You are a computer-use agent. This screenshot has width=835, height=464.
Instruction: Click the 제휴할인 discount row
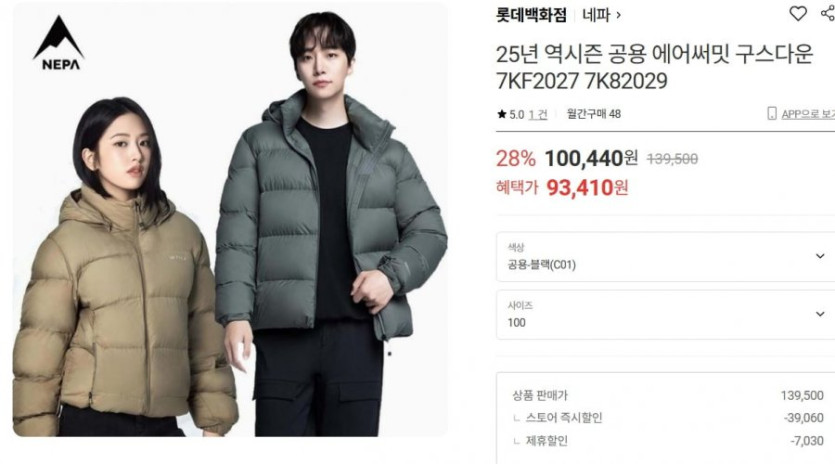click(668, 441)
